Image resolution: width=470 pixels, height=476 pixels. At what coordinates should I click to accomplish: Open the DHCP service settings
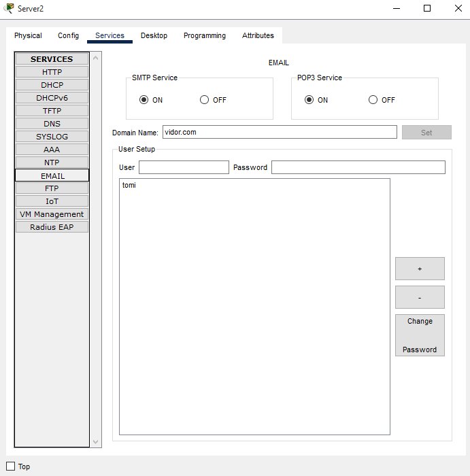pyautogui.click(x=52, y=85)
